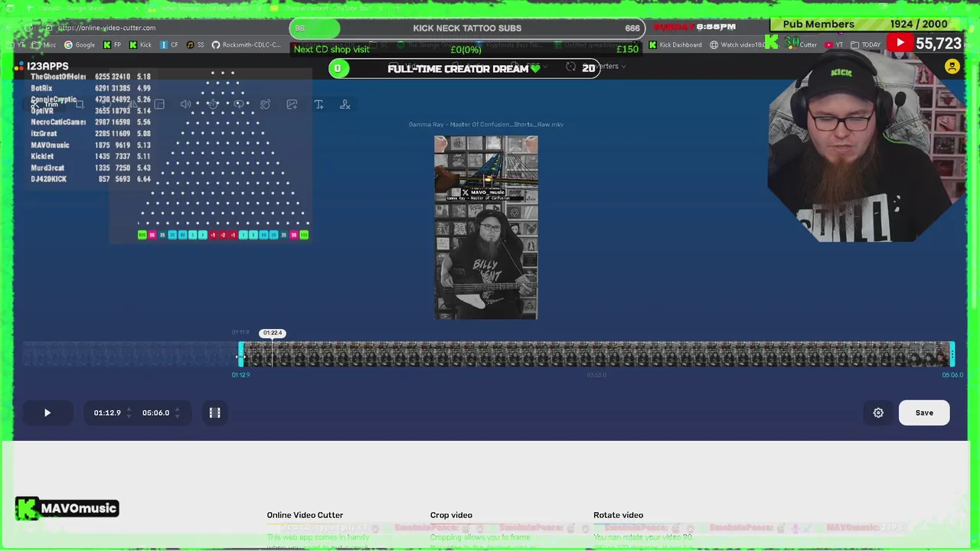Click the 123APPS logo
980x551 pixels.
tap(42, 67)
